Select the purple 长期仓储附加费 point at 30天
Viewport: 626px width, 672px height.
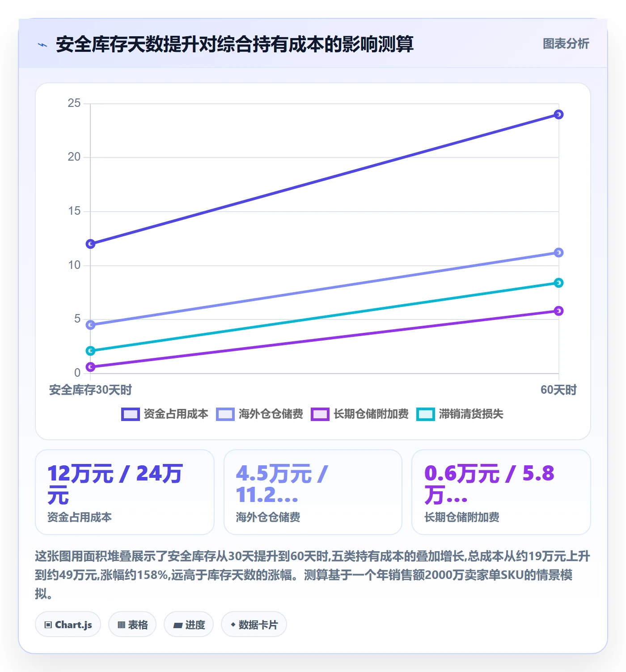(90, 367)
